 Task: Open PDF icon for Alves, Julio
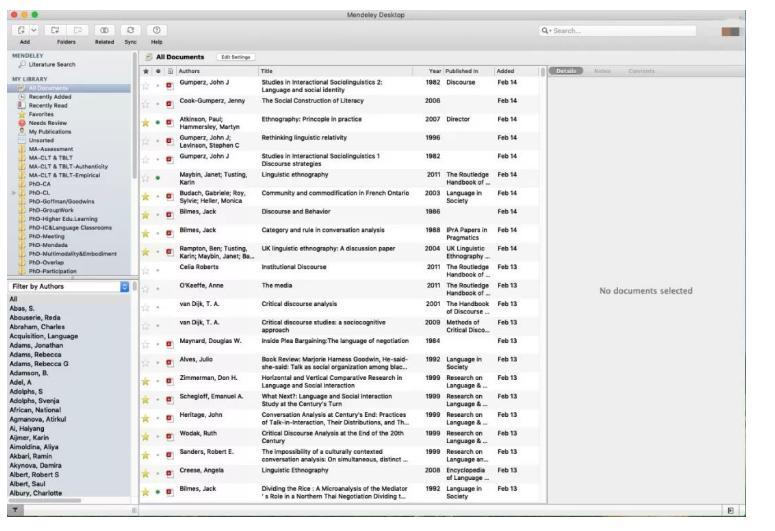170,362
